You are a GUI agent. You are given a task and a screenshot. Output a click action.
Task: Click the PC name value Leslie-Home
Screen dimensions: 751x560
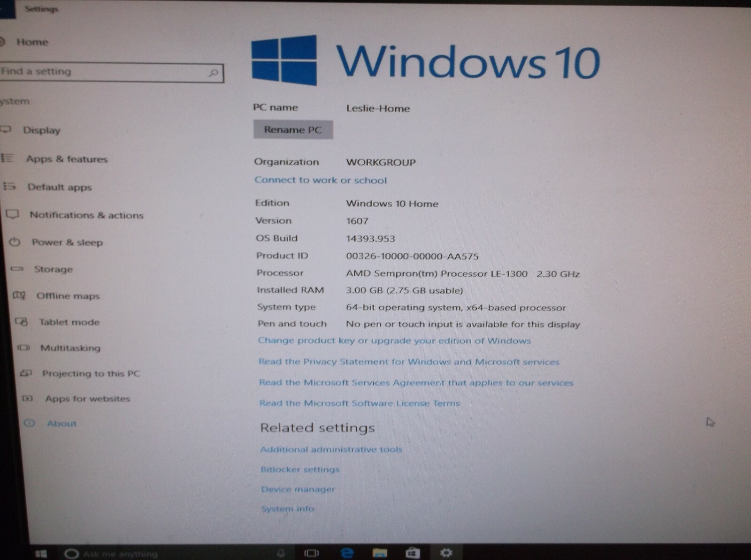pos(378,108)
